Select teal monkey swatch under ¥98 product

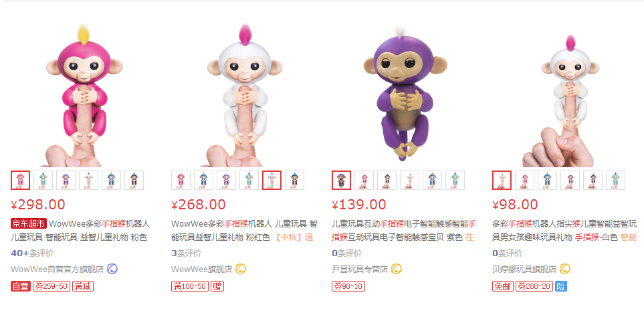(x=615, y=181)
